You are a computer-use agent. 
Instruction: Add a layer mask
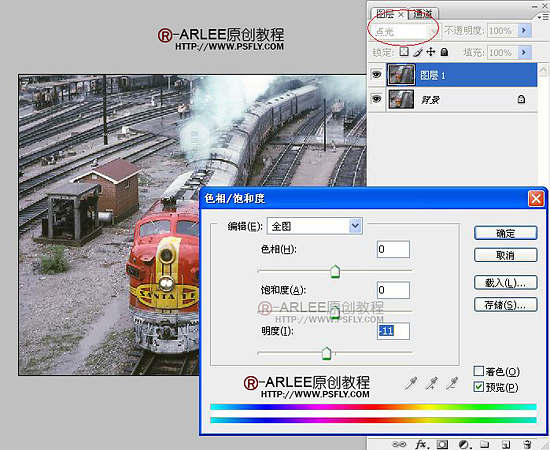click(x=442, y=444)
